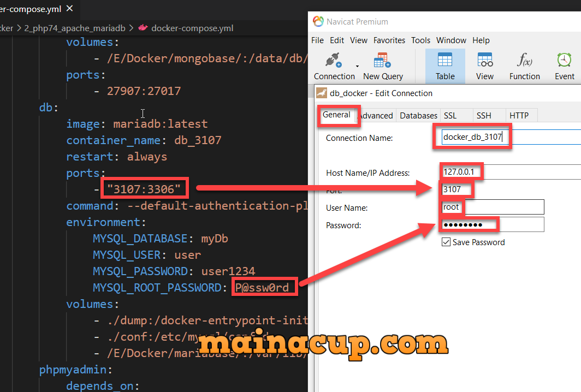Open the Help menu
The height and width of the screenshot is (392, 581).
pos(481,40)
